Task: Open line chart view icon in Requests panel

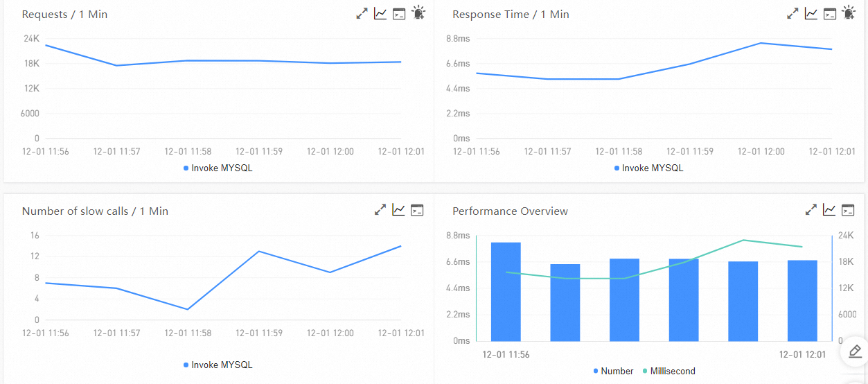Action: (380, 13)
